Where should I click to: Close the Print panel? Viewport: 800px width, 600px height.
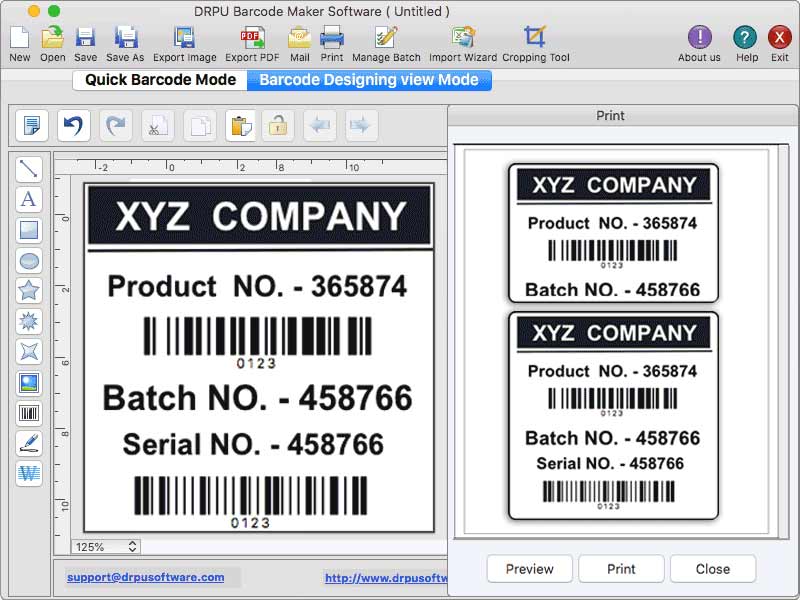(713, 568)
